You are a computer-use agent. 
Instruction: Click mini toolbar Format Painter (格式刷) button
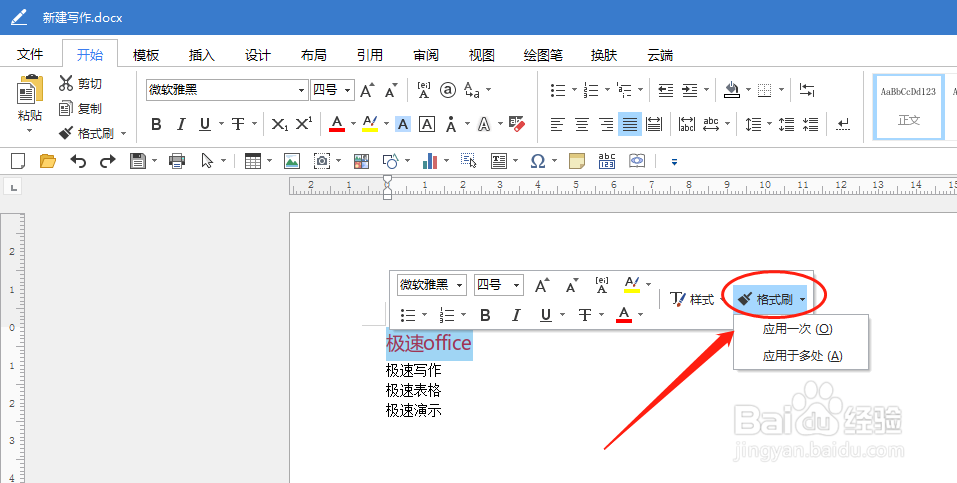click(x=765, y=299)
